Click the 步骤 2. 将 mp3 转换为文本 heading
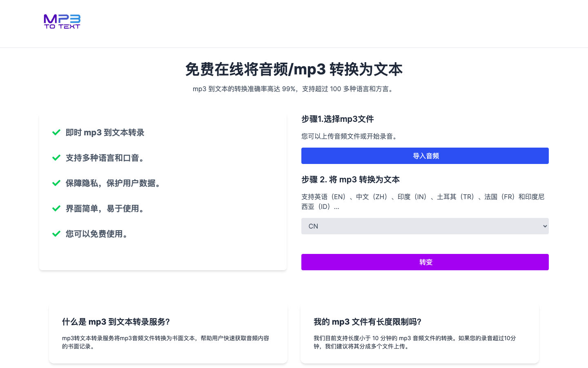The image size is (588, 368). tap(350, 180)
